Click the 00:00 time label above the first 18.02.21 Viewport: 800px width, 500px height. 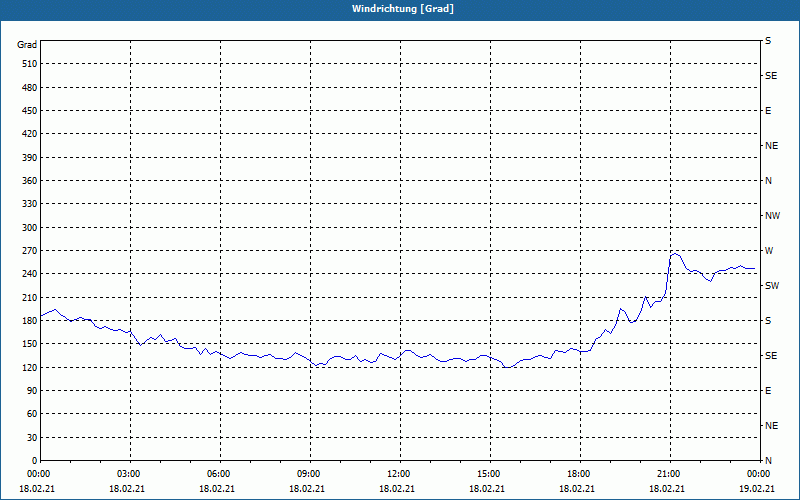click(38, 474)
